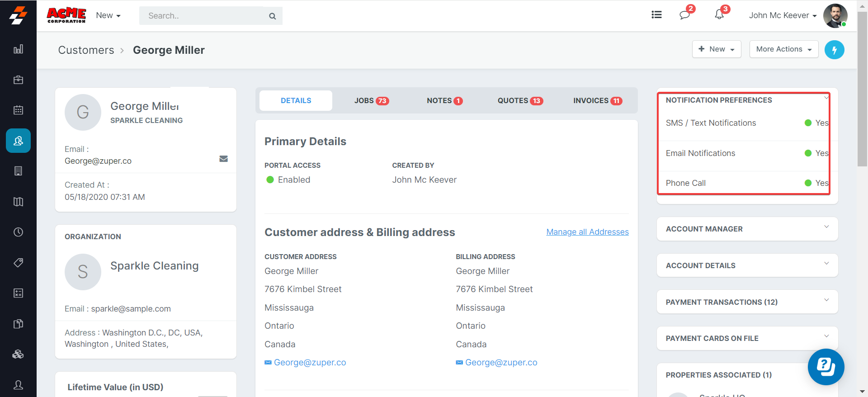
Task: Open the More Actions dropdown
Action: pyautogui.click(x=783, y=49)
